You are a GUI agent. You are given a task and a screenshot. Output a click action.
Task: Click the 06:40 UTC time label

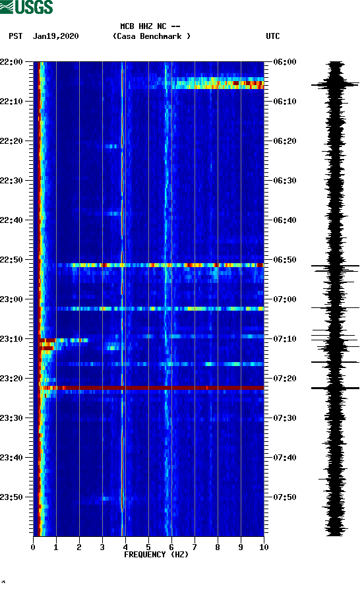coord(285,220)
